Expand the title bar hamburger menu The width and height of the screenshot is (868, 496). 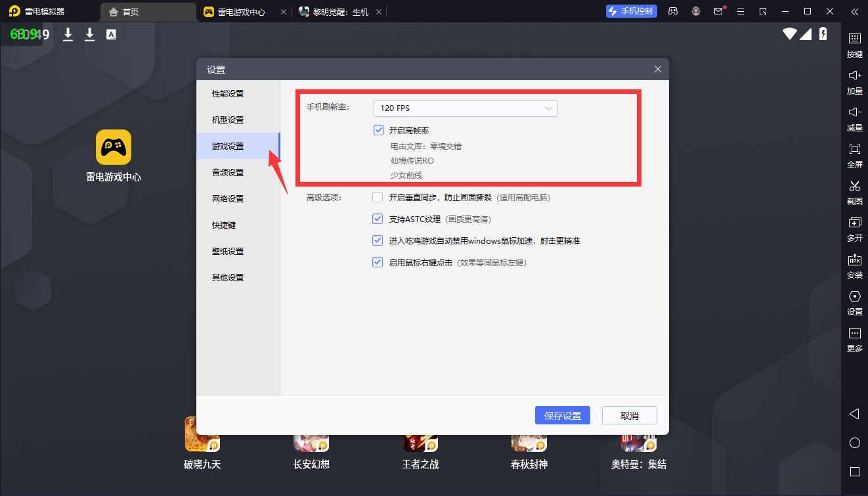[x=741, y=11]
